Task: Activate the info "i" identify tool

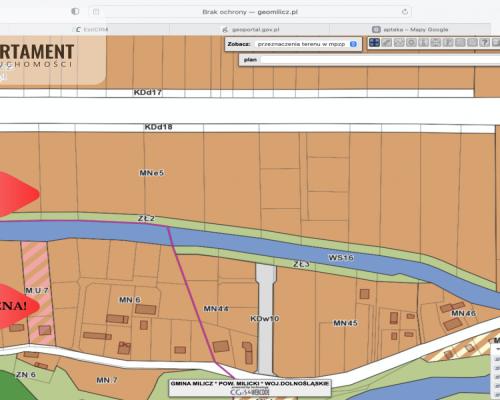Action: (424, 42)
